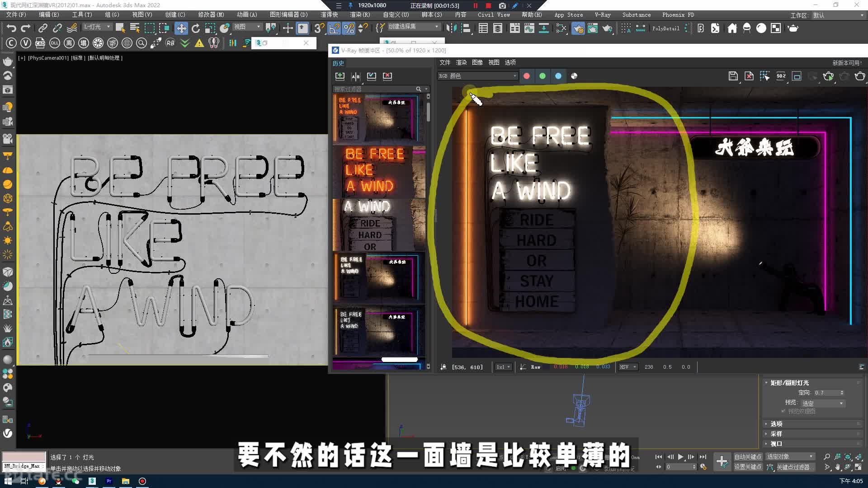Open Curve Editor icon
The image size is (868, 488).
(x=529, y=28)
